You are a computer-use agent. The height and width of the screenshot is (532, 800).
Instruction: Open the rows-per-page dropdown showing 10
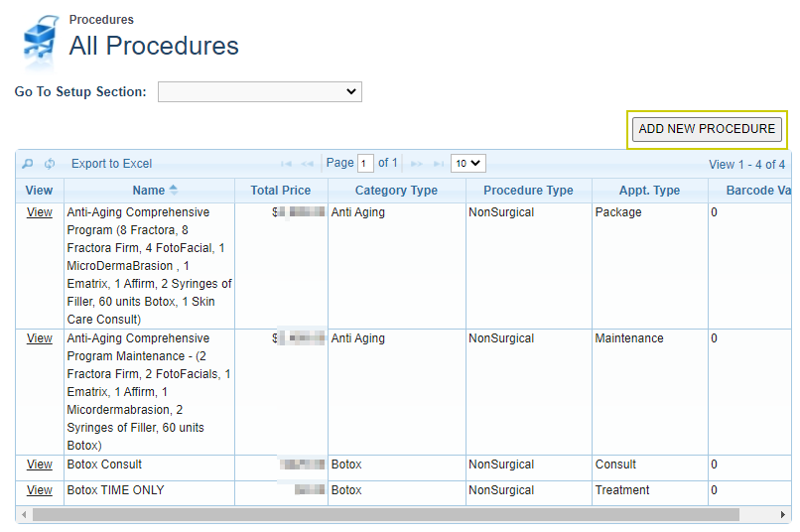pyautogui.click(x=467, y=163)
